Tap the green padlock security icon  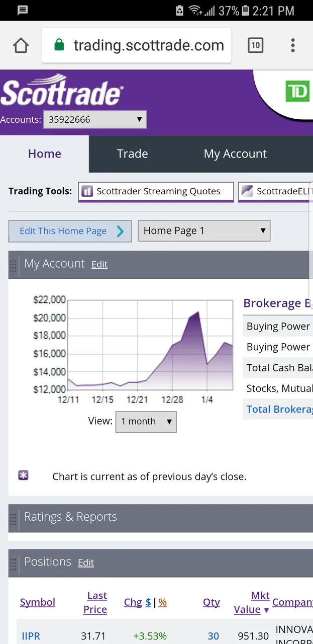coord(59,45)
